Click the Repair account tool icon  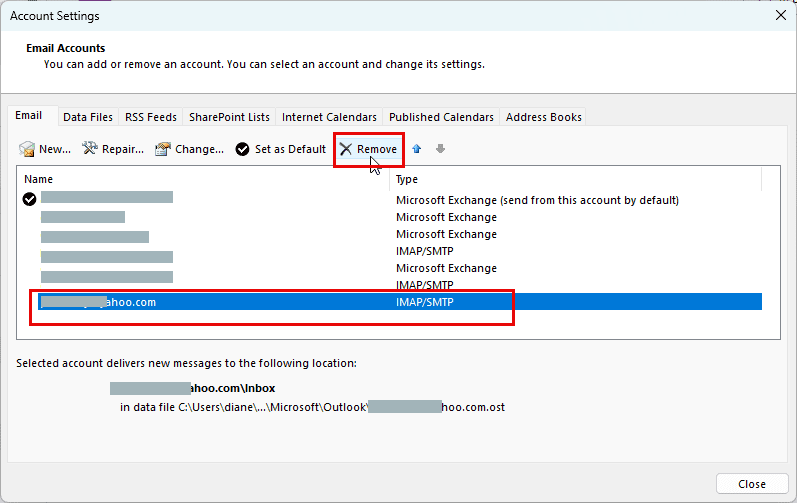[90, 150]
